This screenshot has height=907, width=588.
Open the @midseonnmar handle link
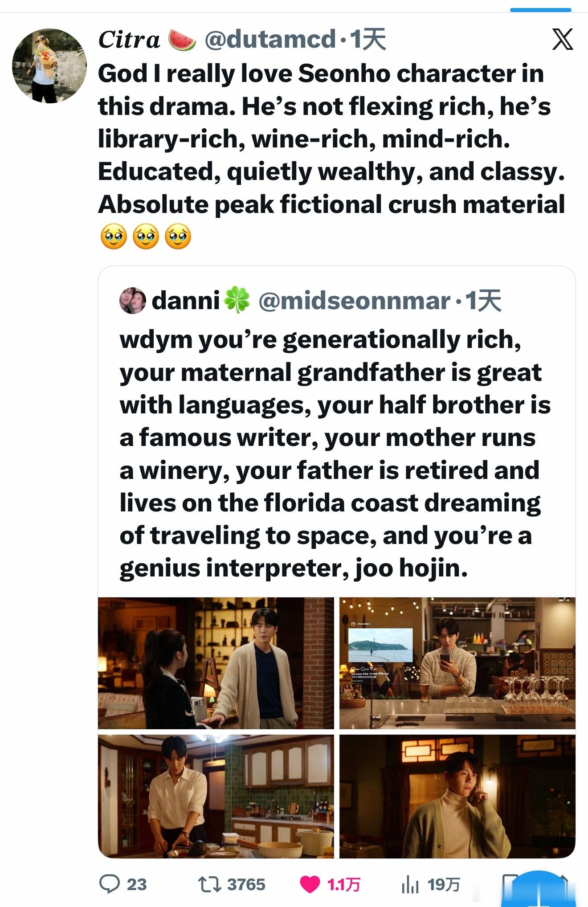click(x=355, y=301)
